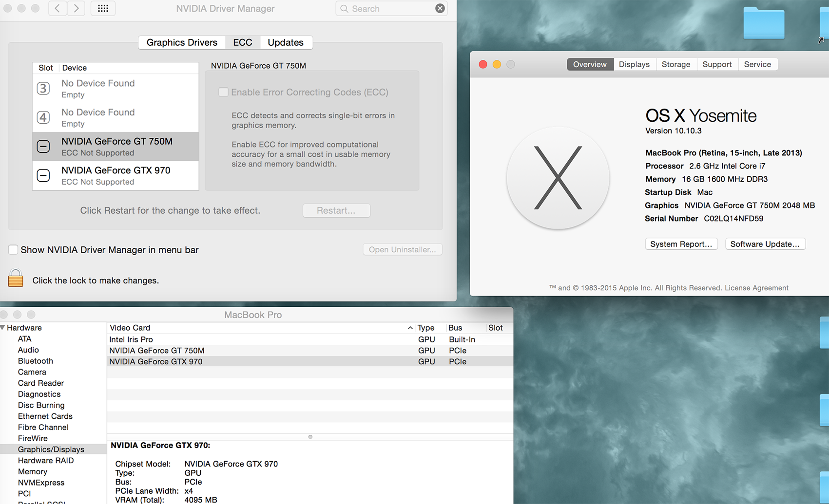829x504 pixels.
Task: Open the Displays tab in About This Mac
Action: click(634, 64)
